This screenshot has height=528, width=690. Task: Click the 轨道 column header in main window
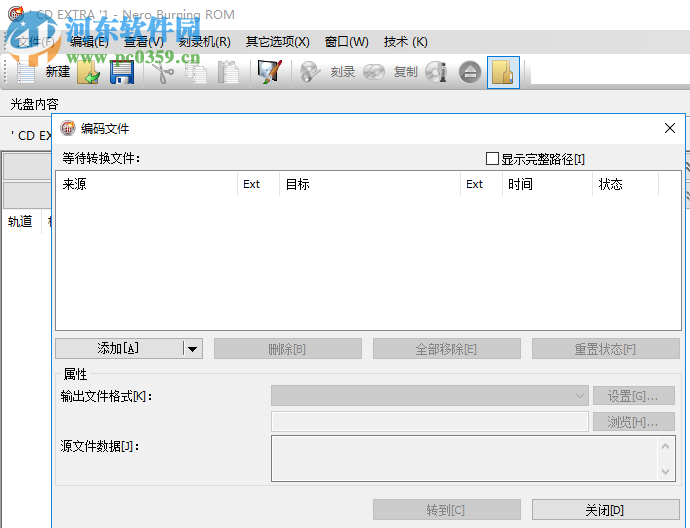[x=22, y=221]
